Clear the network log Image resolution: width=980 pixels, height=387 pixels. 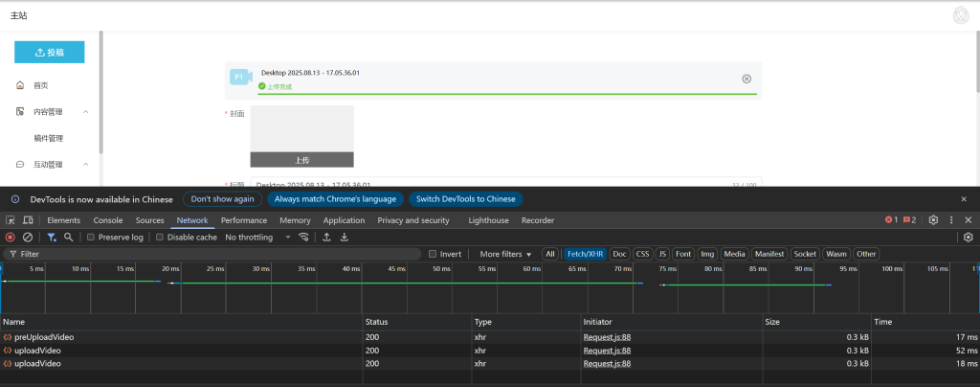(28, 237)
